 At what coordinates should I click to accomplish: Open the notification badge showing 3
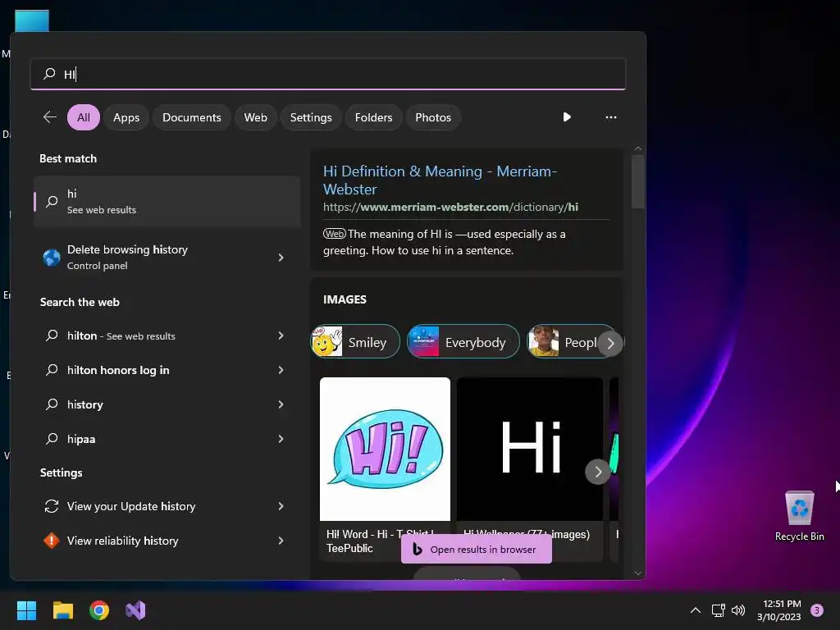point(817,610)
